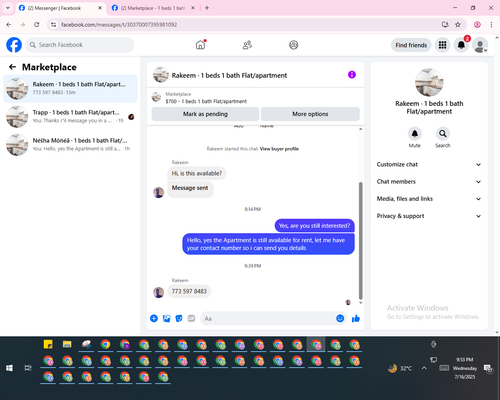
Task: Click the Search Facebook field
Action: 80,45
